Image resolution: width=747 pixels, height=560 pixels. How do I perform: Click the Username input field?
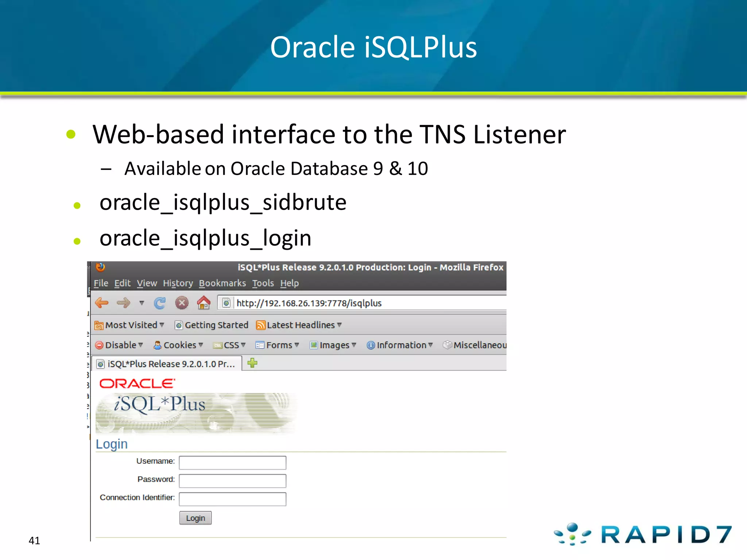coord(233,463)
